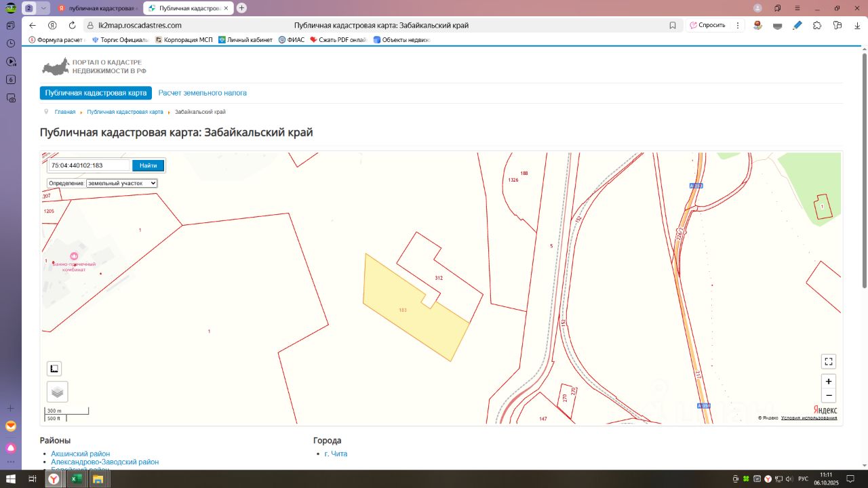Click the page vertical scrollbar
Viewport: 868px width, 488px height.
click(863, 169)
